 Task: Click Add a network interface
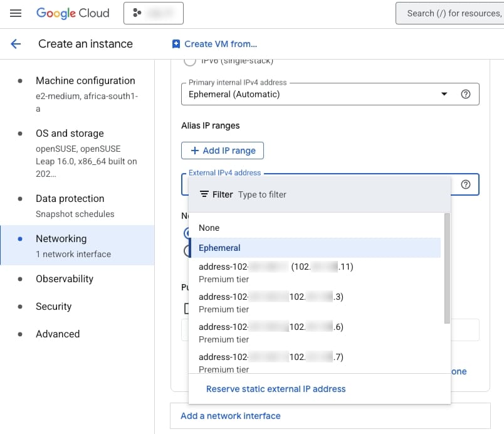(x=230, y=416)
